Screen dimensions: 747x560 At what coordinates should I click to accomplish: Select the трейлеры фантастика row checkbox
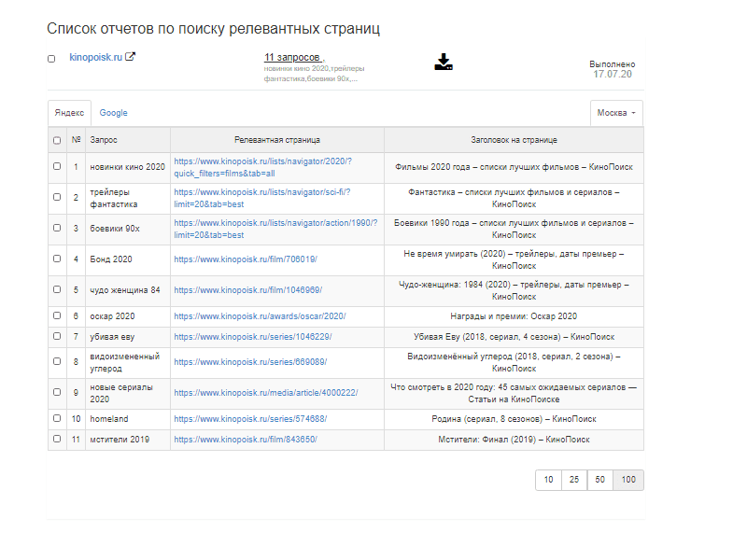[x=57, y=197]
